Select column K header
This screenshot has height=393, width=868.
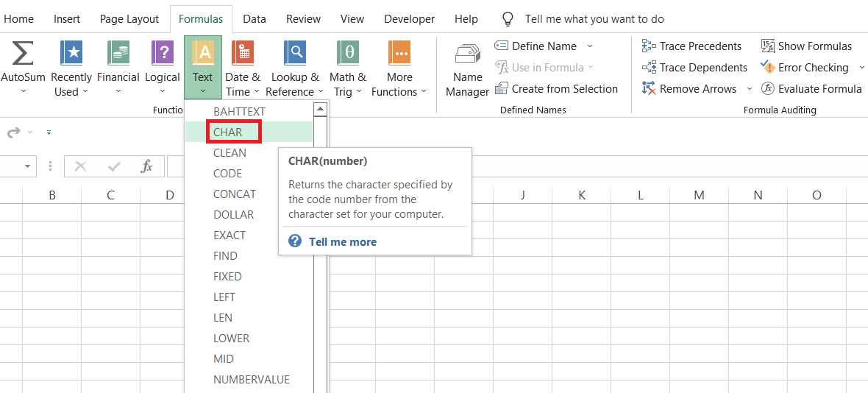[582, 195]
